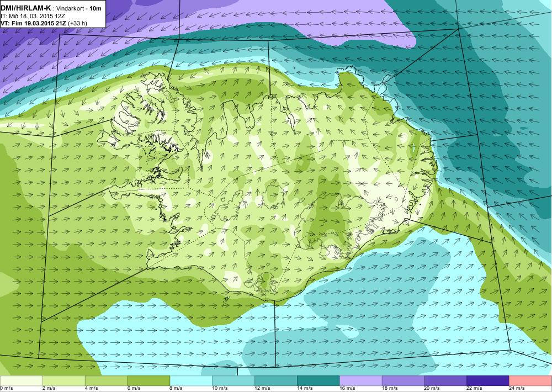Click the pale yellow 0–2 m/s legend swatch
The height and width of the screenshot is (392, 552).
[22, 381]
